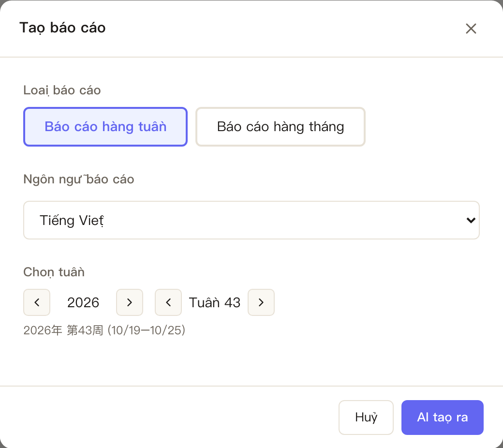Open the Tiếng Việt language dropdown
This screenshot has width=503, height=448.
(251, 220)
